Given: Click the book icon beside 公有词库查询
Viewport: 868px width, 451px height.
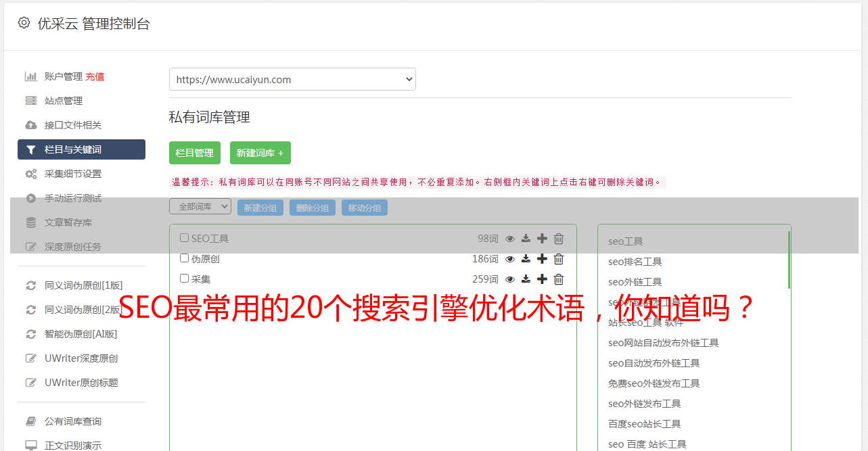Looking at the screenshot, I should click(x=31, y=421).
